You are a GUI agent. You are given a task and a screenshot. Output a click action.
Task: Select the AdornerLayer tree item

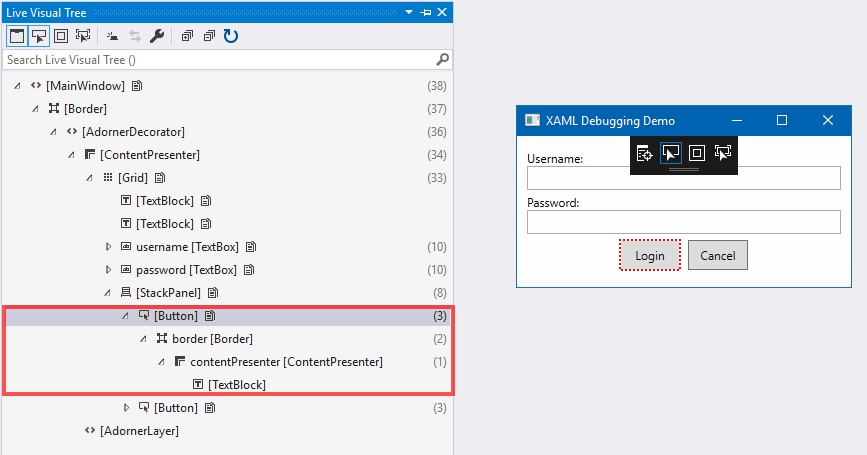coord(139,431)
